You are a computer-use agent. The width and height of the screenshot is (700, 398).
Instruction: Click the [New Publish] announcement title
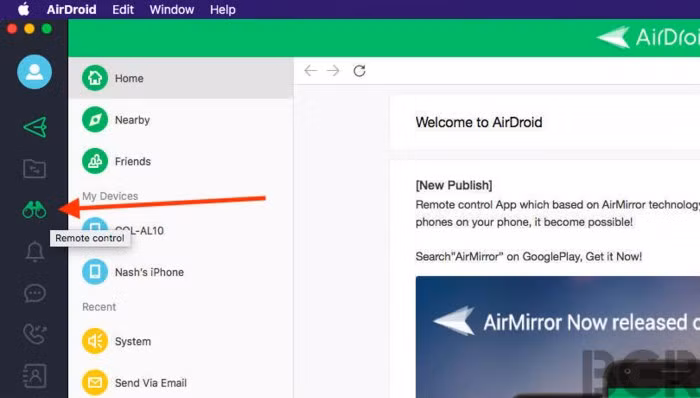point(454,185)
